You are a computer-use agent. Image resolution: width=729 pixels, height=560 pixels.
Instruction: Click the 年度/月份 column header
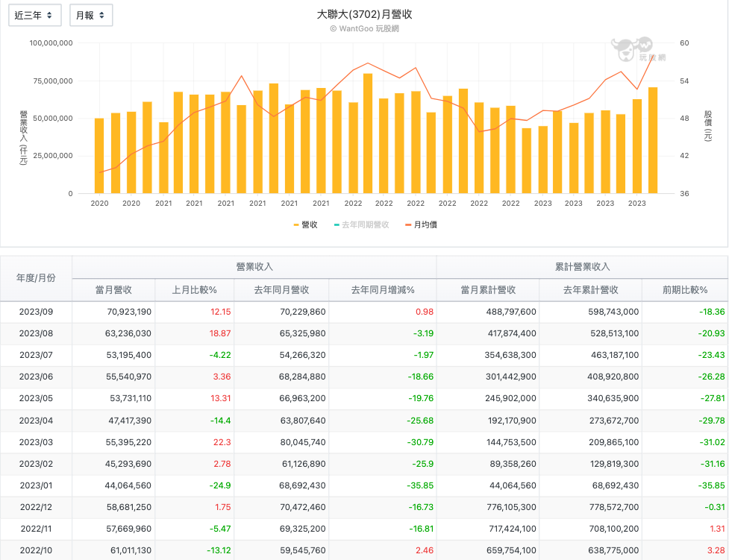36,278
